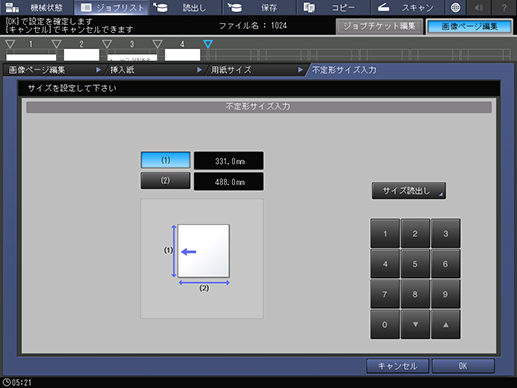The image size is (517, 388).
Task: Click the ファイル名 : 1024 label
Action: 253,26
